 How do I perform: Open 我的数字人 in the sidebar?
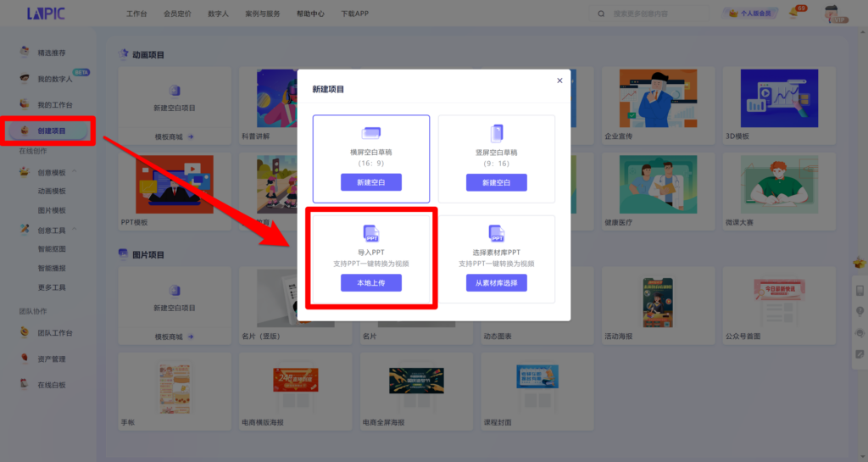coord(54,80)
